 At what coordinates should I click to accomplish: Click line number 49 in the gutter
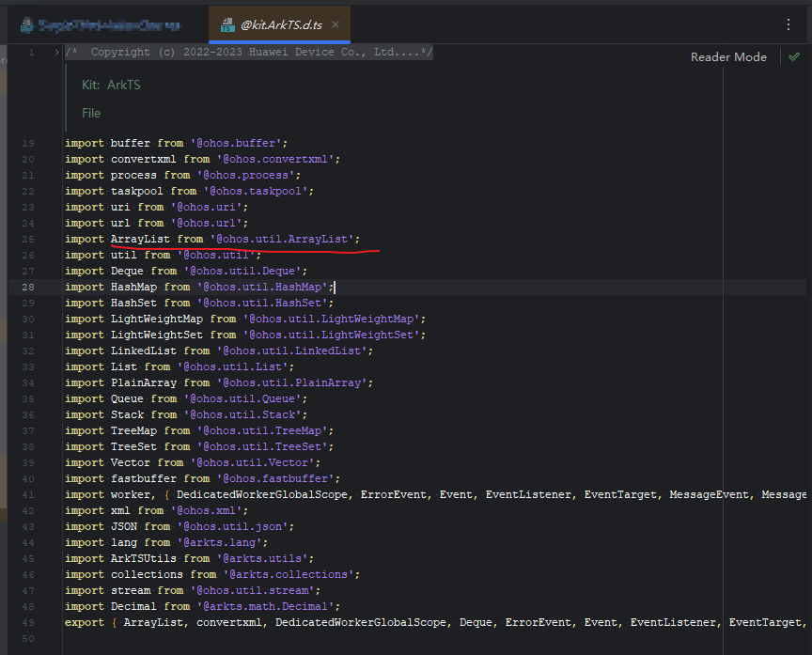point(28,622)
